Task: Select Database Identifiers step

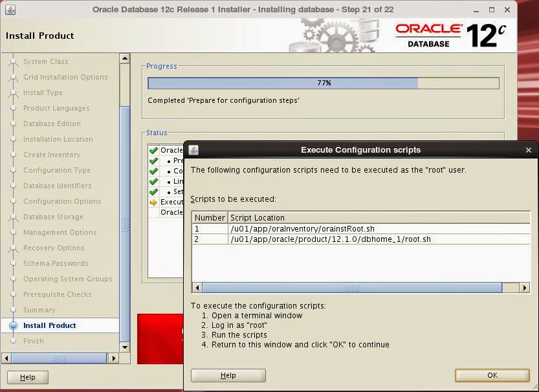Action: pos(57,186)
